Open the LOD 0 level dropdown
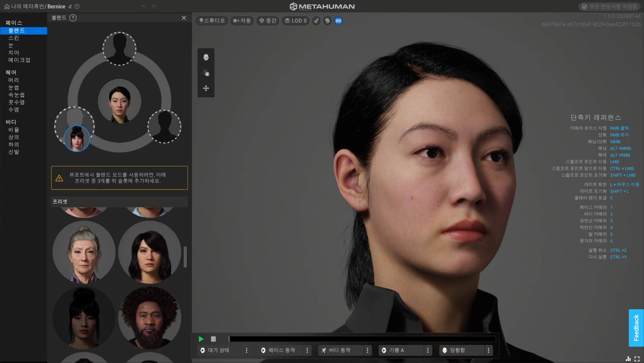The width and height of the screenshot is (644, 363). tap(296, 21)
